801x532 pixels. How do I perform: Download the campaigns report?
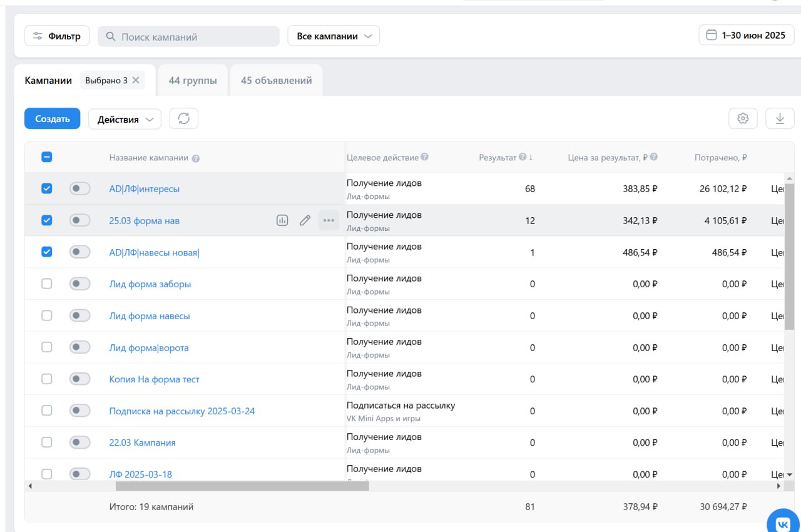(x=780, y=118)
